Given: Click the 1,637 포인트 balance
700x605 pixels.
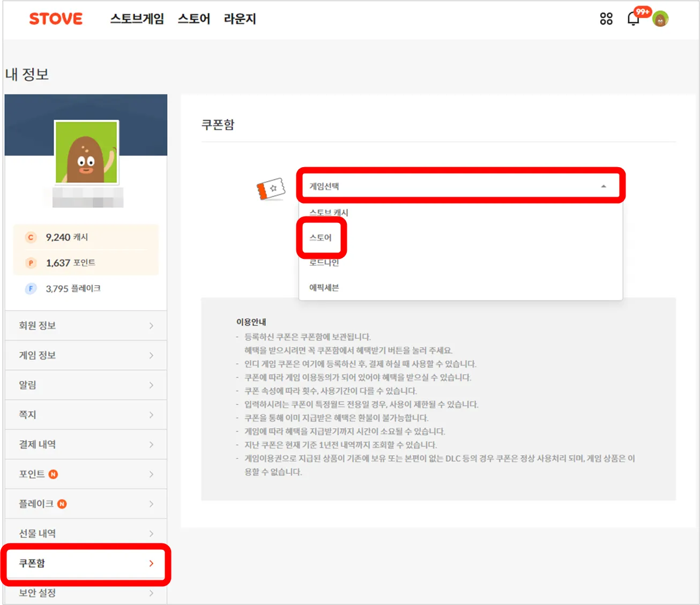Looking at the screenshot, I should (x=71, y=263).
